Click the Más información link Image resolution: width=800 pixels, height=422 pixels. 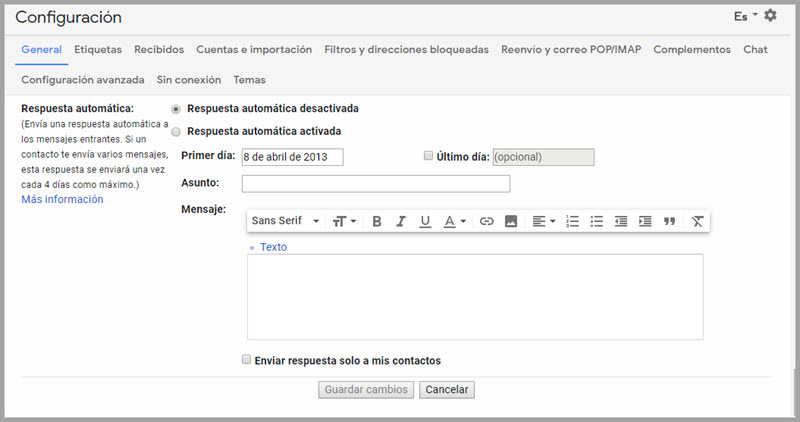coord(62,199)
